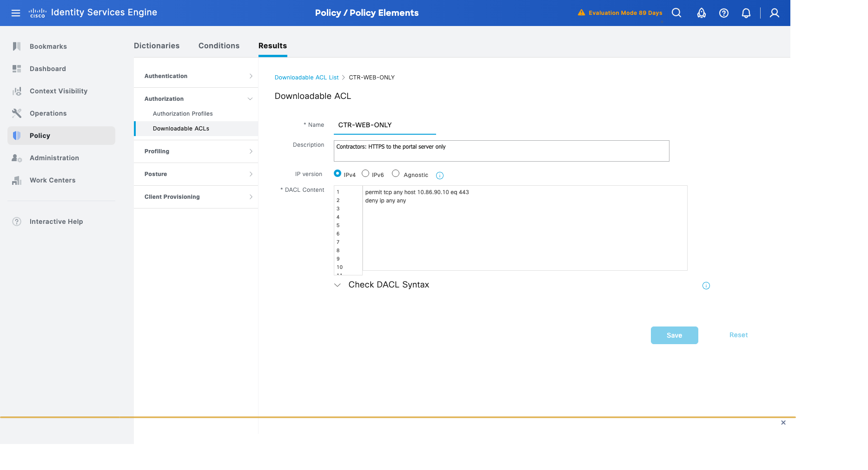Viewport: 868px width, 470px height.
Task: Select the Agnostic radio button
Action: 396,173
